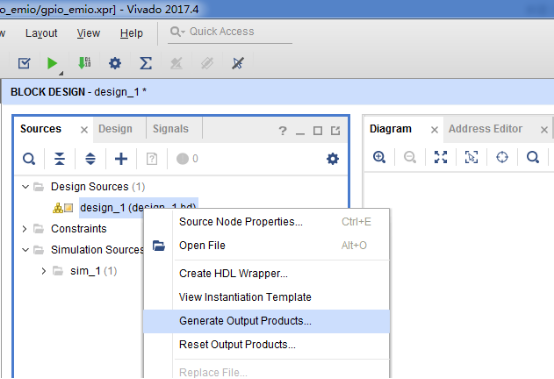Screen dimensions: 554x379
Task: Click the Quick Access search field
Action: 230,32
